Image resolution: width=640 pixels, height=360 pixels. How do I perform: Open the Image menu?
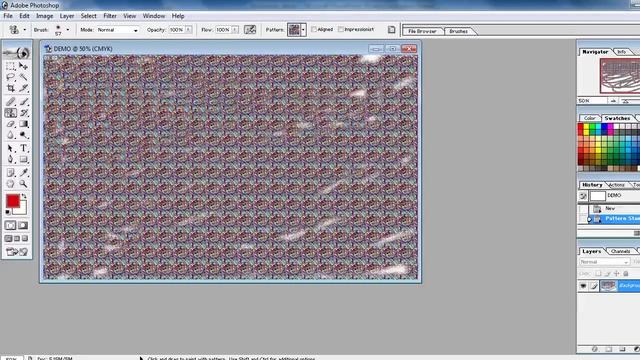pos(44,16)
